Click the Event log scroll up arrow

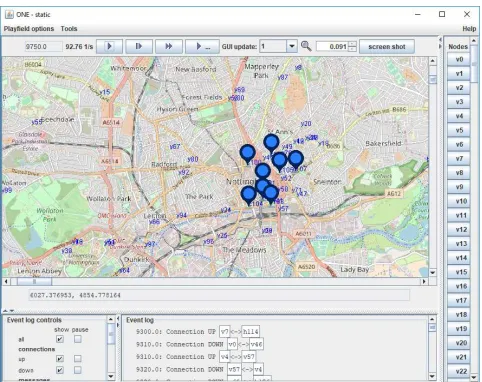(432, 319)
